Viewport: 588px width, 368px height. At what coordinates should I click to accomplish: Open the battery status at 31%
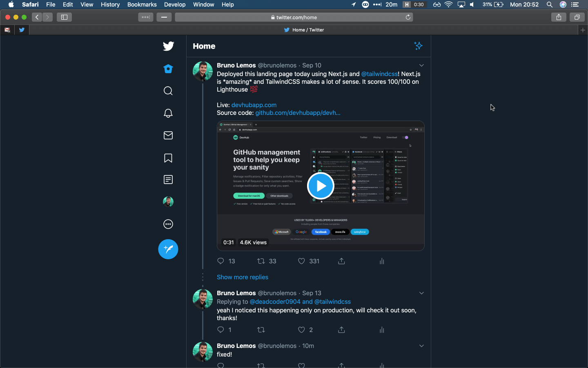(x=493, y=4)
